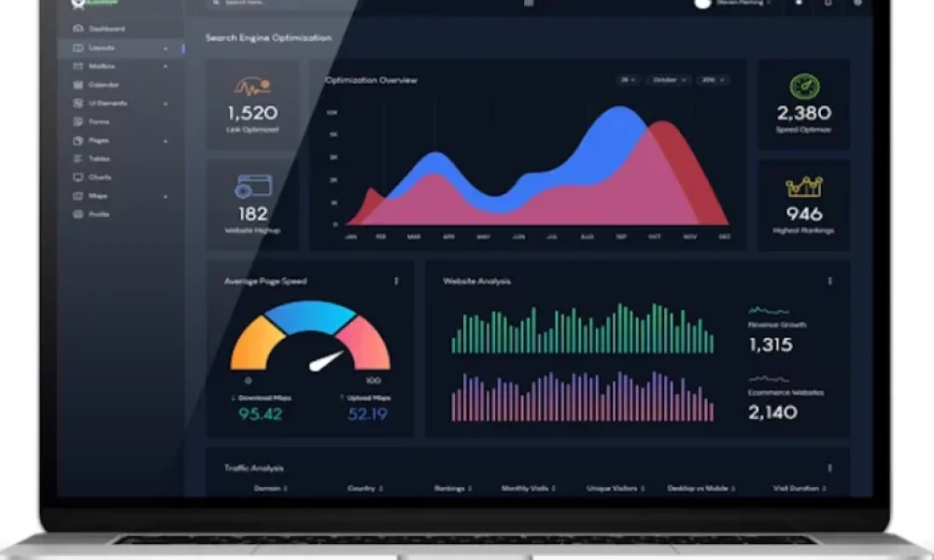
Task: Select the Charts monitor icon
Action: [78, 177]
